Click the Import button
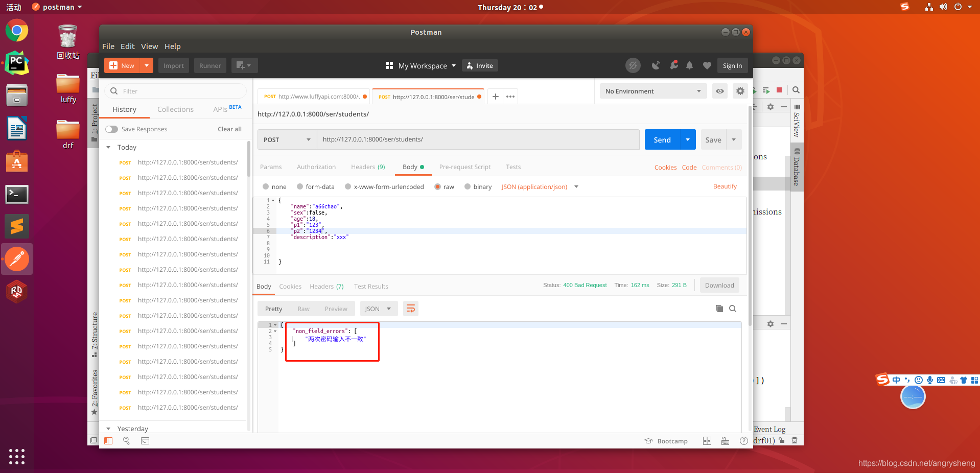Viewport: 980px width, 473px height. pyautogui.click(x=174, y=66)
